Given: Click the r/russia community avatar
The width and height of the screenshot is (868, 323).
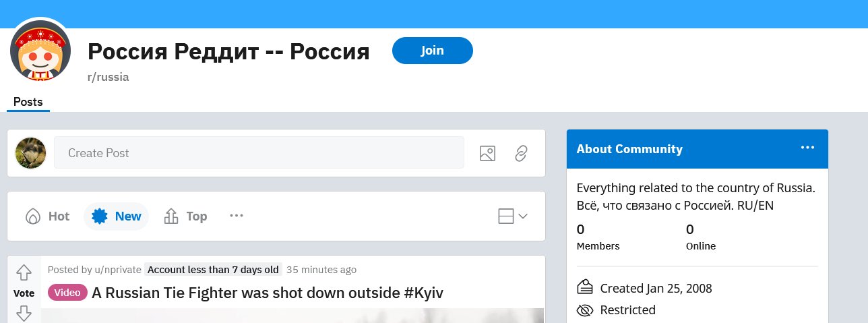Looking at the screenshot, I should click(40, 51).
